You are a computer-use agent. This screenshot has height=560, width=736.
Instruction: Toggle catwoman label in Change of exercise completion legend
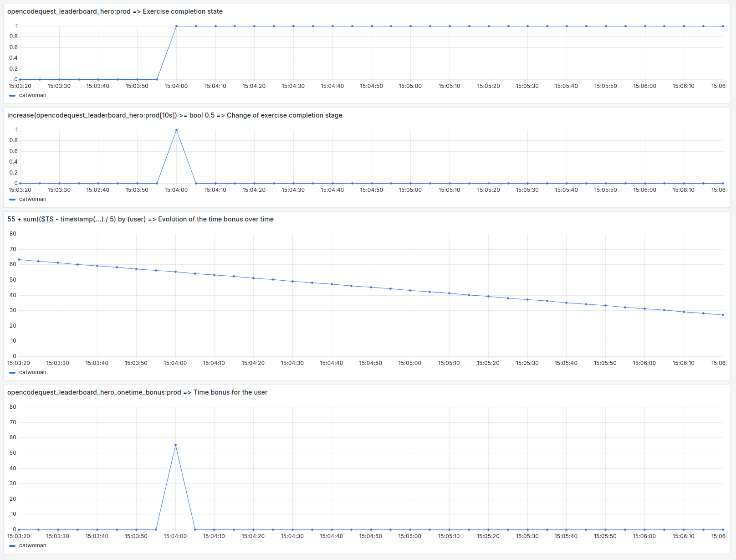tap(32, 199)
